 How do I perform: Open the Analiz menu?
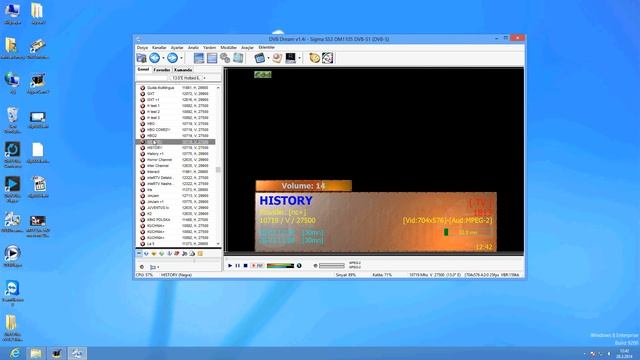click(193, 48)
